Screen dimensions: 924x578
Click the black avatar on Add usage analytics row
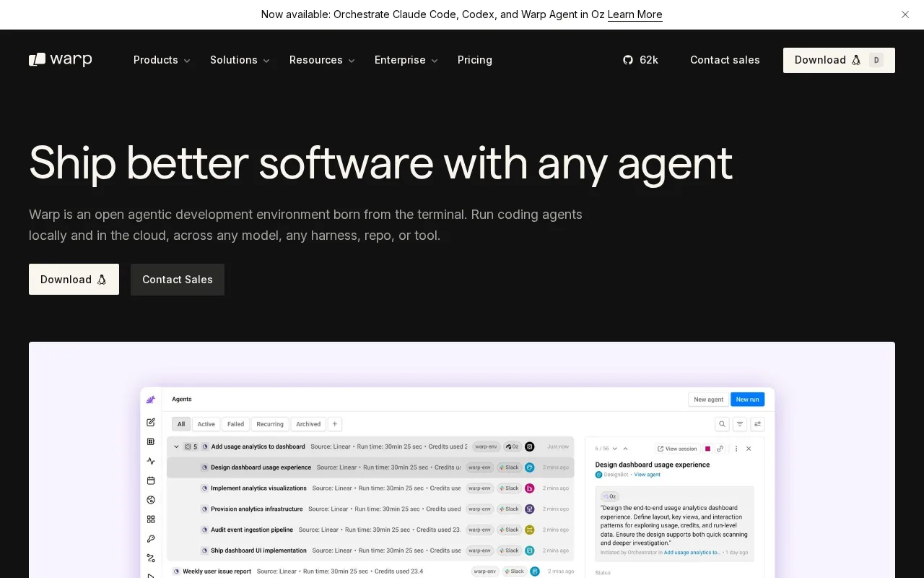click(x=529, y=447)
